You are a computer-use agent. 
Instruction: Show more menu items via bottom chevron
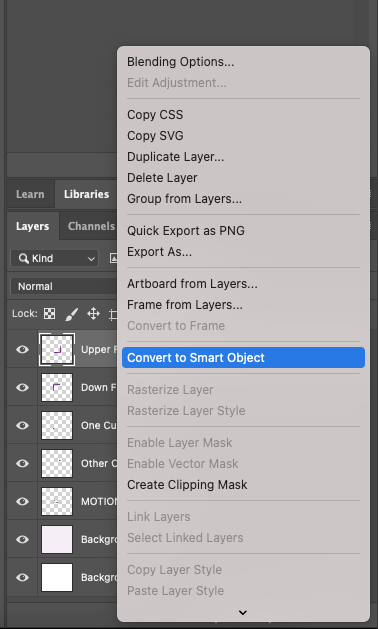(243, 613)
